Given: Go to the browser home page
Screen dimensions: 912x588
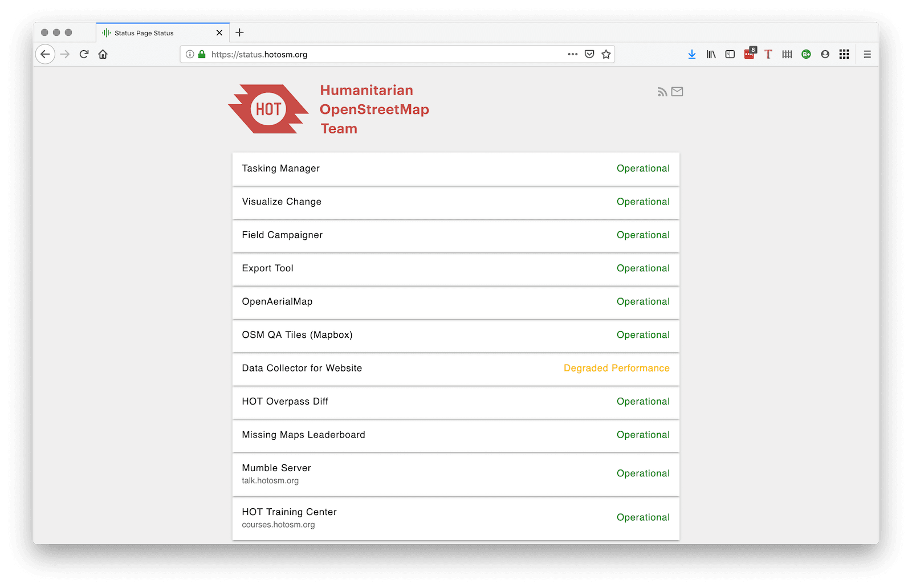Looking at the screenshot, I should point(103,54).
